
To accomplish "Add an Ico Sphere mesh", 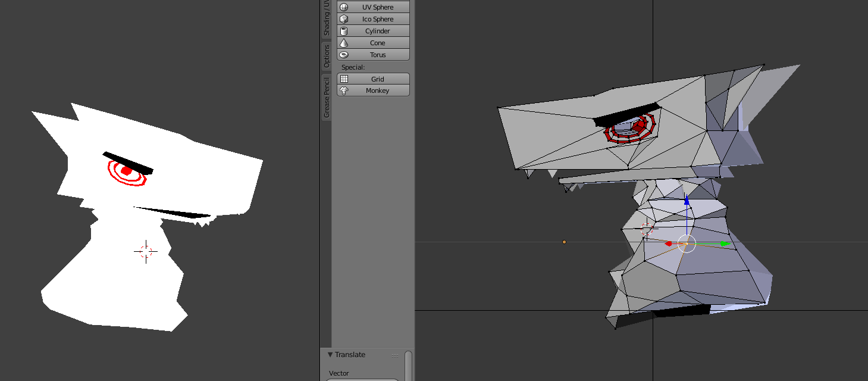I will pyautogui.click(x=373, y=19).
